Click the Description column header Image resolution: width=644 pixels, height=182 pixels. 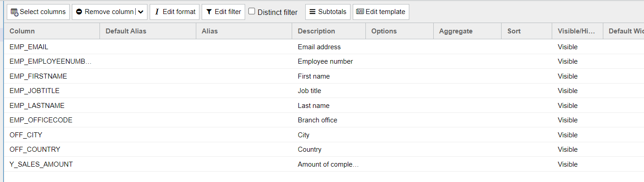[316, 31]
